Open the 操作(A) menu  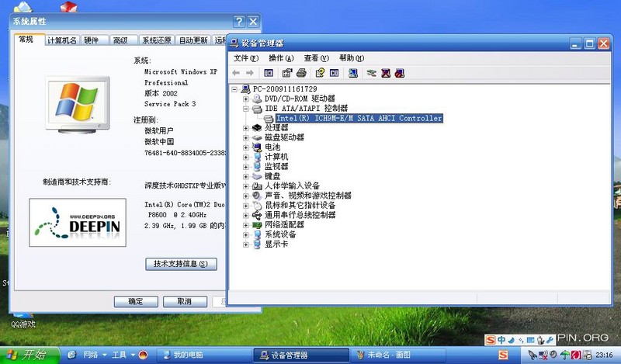281,58
